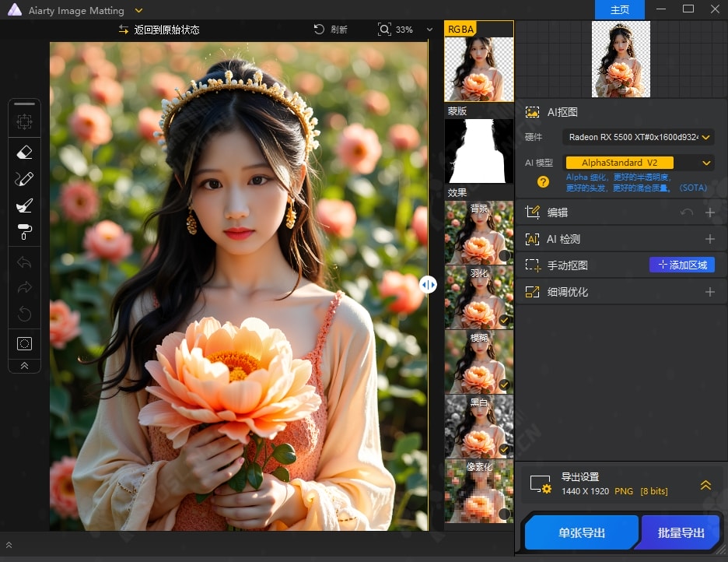Click the refresh 刷新 icon

pyautogui.click(x=319, y=30)
